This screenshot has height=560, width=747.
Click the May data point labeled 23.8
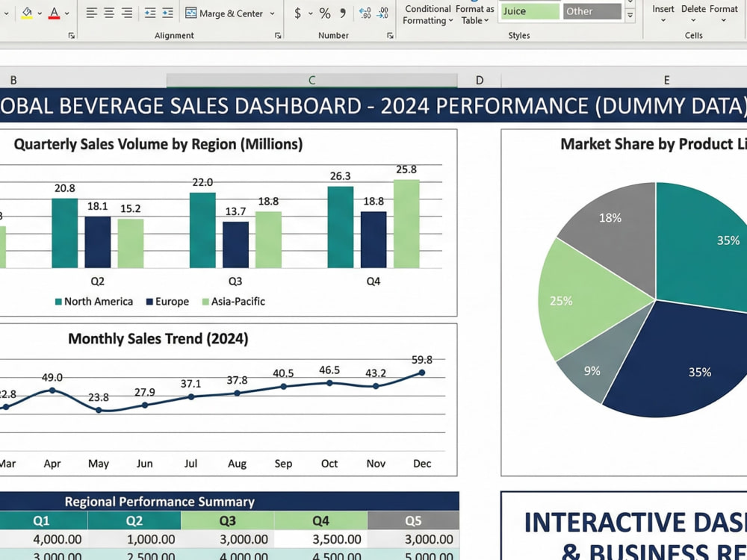[x=99, y=410]
